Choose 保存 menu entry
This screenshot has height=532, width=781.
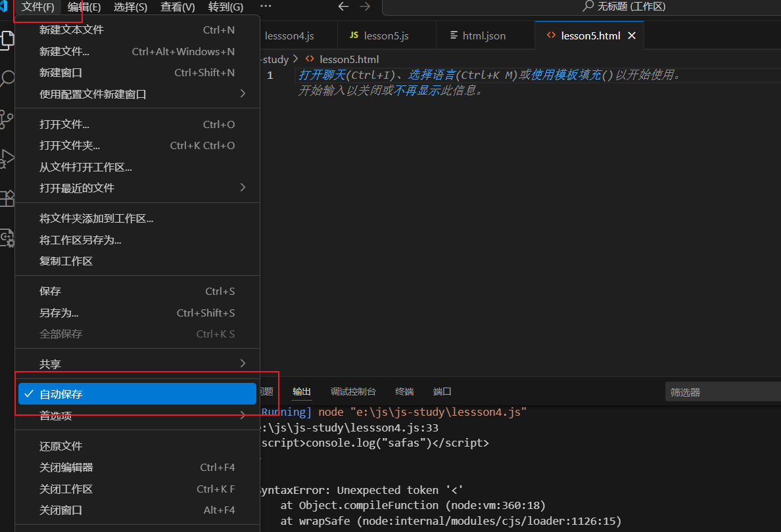pyautogui.click(x=137, y=291)
